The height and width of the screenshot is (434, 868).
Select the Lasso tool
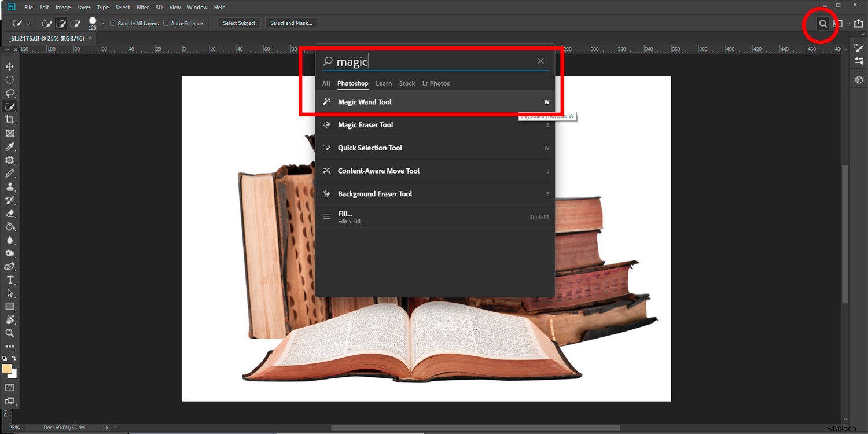click(x=10, y=93)
